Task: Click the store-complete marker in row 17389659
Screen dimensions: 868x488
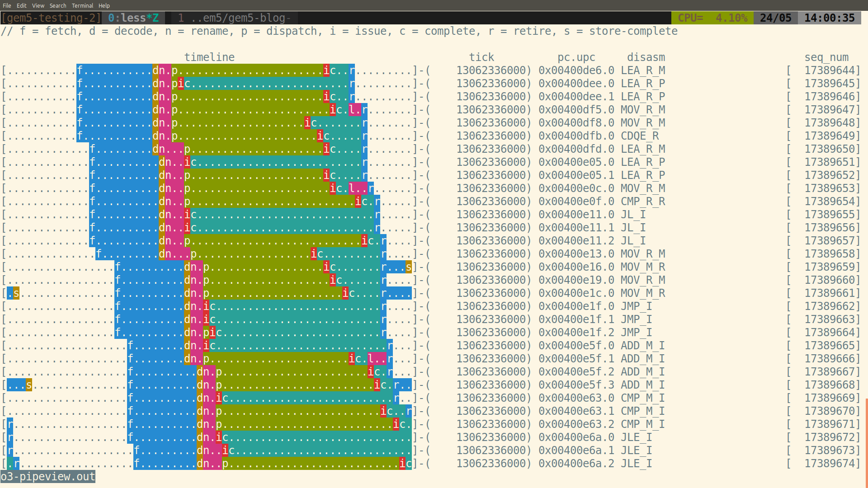Action: (409, 267)
